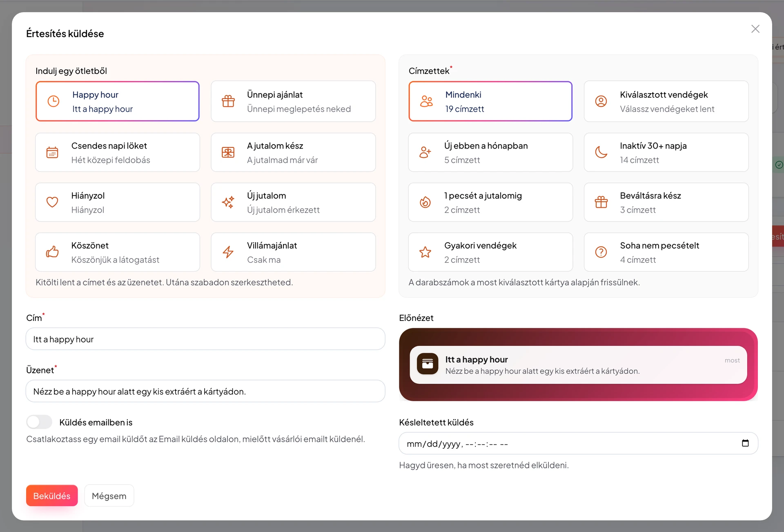Click the heart icon on Hiányzol card
The image size is (784, 532).
point(52,202)
